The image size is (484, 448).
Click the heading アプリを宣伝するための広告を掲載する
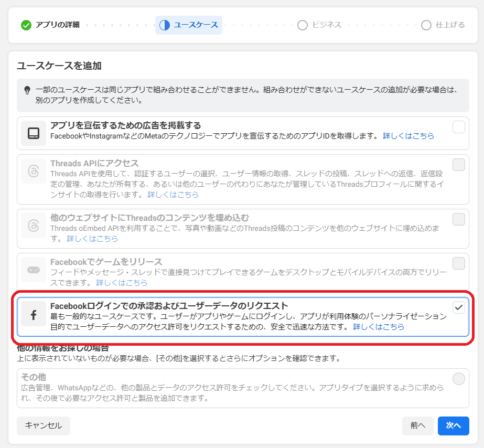126,125
